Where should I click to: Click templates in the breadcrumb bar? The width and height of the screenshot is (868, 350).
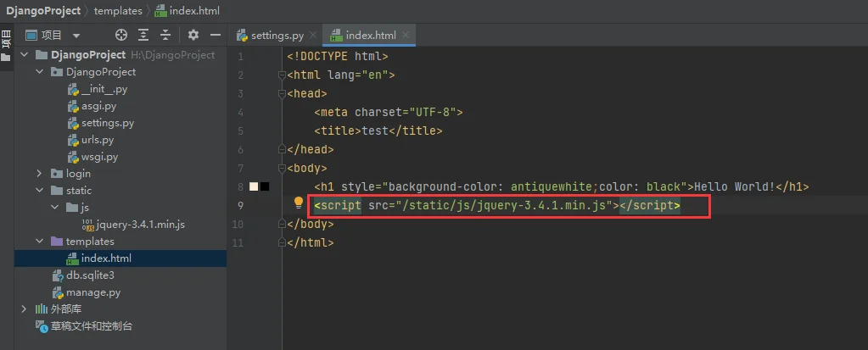point(118,10)
